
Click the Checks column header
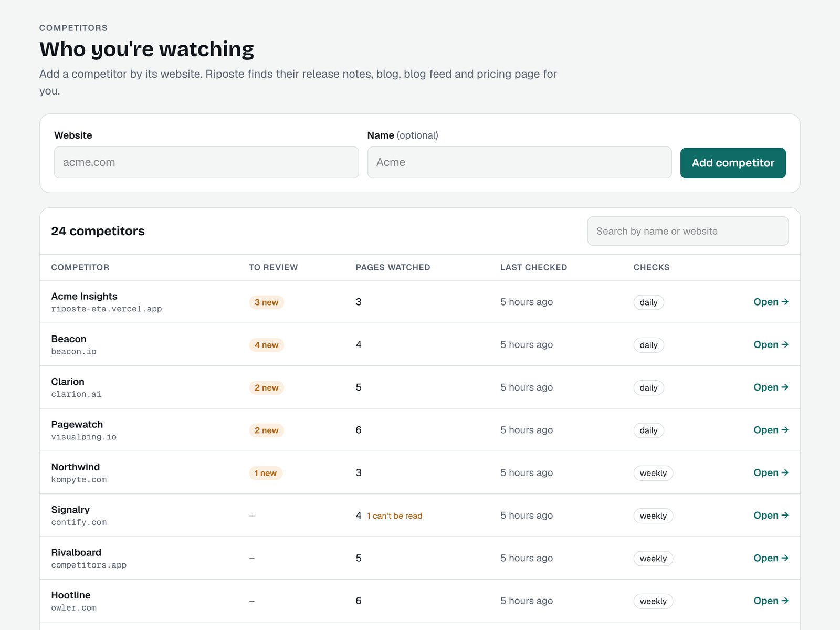click(x=652, y=267)
